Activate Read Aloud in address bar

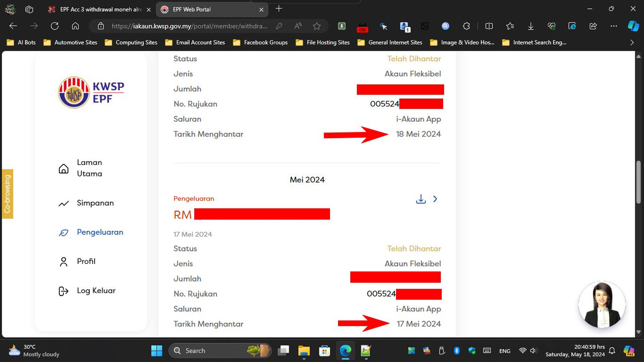tap(298, 26)
